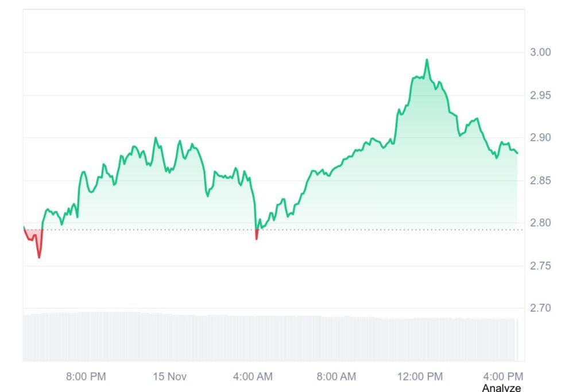Click the 2.95 price axis label
The width and height of the screenshot is (588, 392).
point(540,95)
